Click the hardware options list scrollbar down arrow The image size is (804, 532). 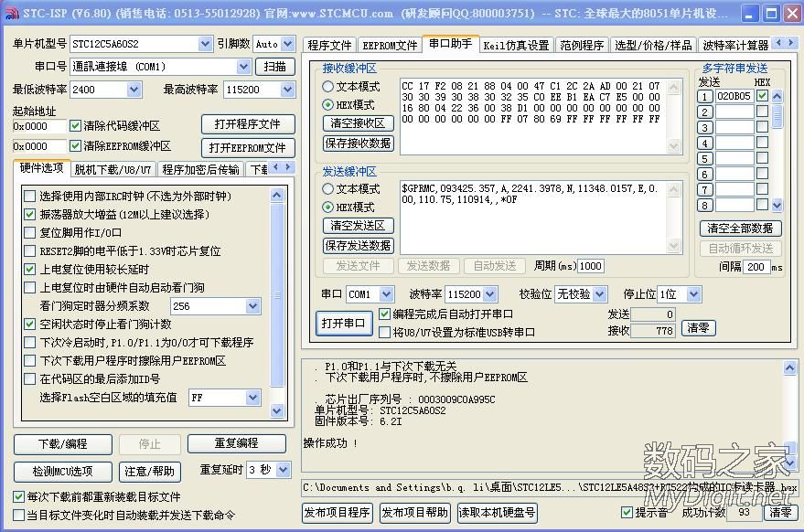click(277, 410)
